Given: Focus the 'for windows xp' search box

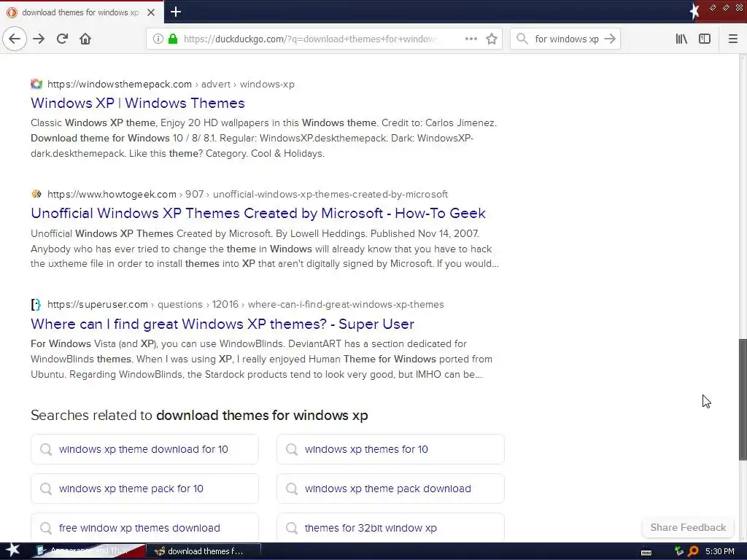Looking at the screenshot, I should click(566, 39).
